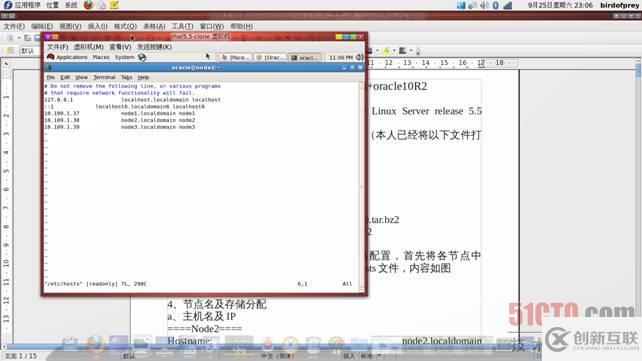Open 文件(F) menu in the writer window
The width and height of the screenshot is (642, 361).
coord(14,26)
